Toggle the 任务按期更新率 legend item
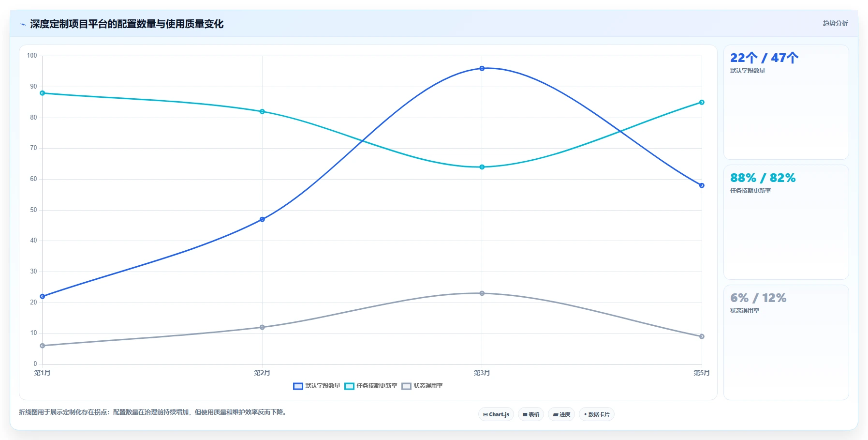The height and width of the screenshot is (440, 868). (371, 386)
